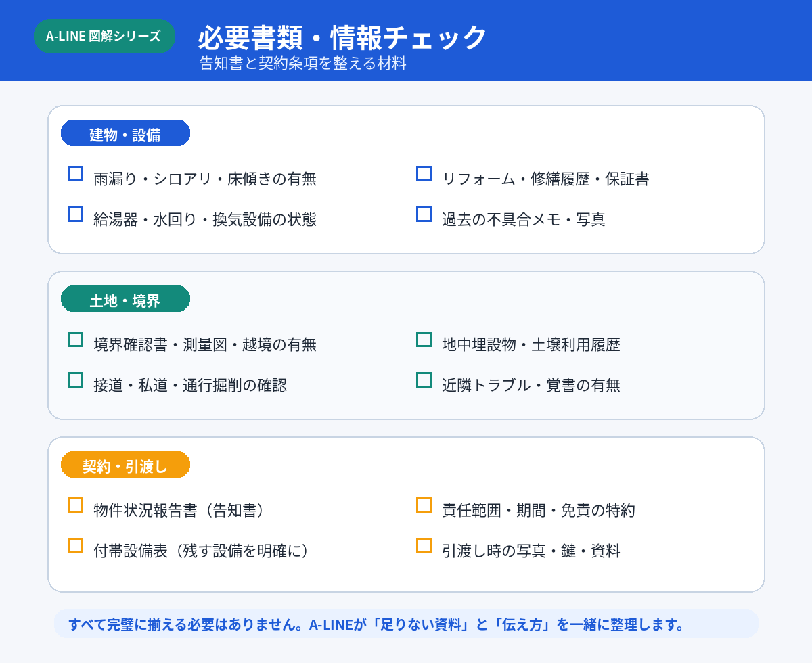This screenshot has width=812, height=663.
Task: Check the box for 雨漏り・シロアリ・床傾きの有無
Action: 76,173
